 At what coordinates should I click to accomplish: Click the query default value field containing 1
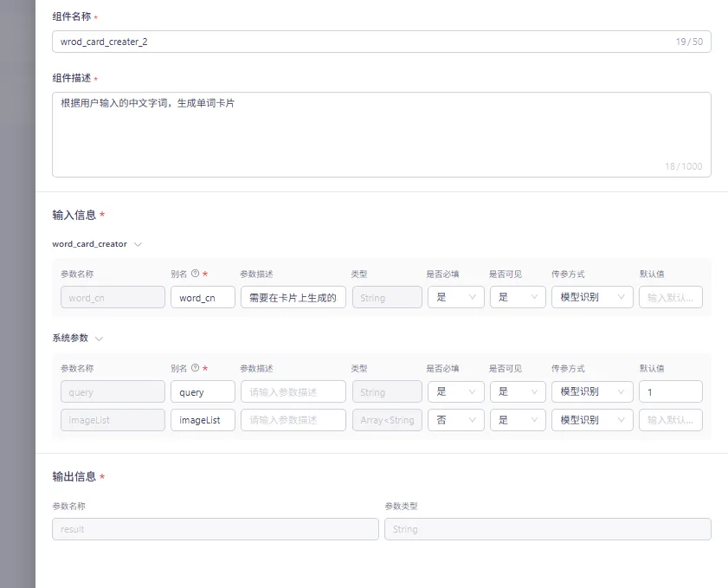[x=671, y=391]
